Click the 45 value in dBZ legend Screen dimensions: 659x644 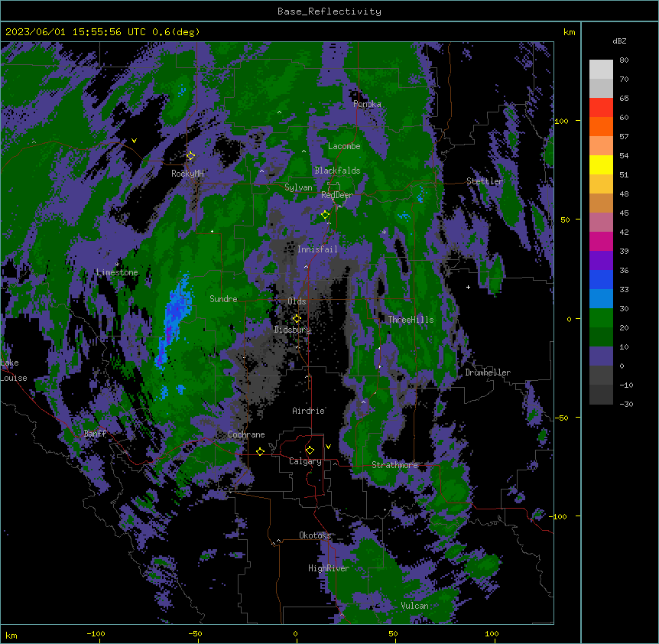624,213
